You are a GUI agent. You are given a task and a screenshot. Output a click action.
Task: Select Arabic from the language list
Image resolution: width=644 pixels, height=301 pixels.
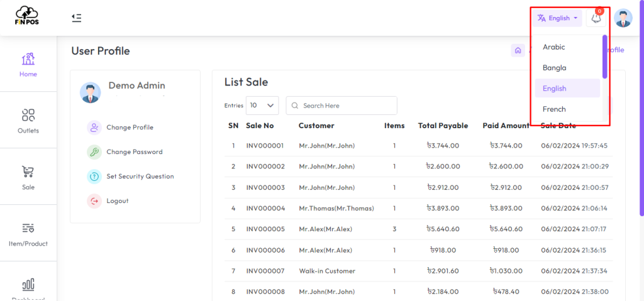click(x=554, y=47)
